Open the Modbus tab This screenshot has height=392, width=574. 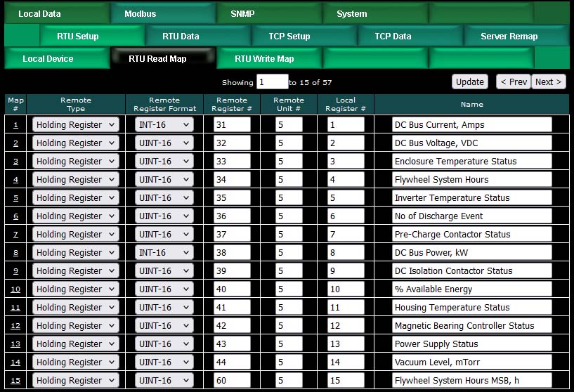pyautogui.click(x=141, y=13)
